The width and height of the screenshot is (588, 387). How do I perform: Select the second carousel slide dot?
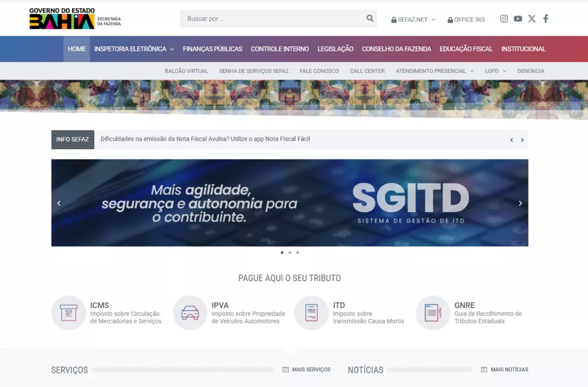click(290, 252)
